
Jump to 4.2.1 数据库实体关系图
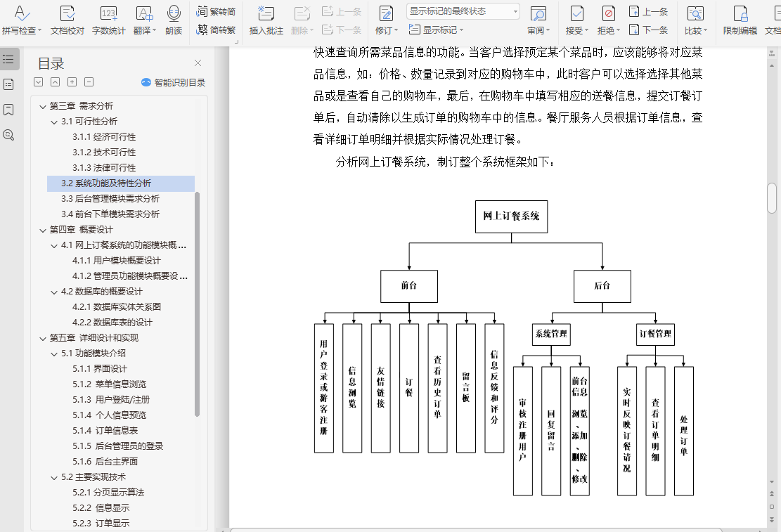(117, 306)
